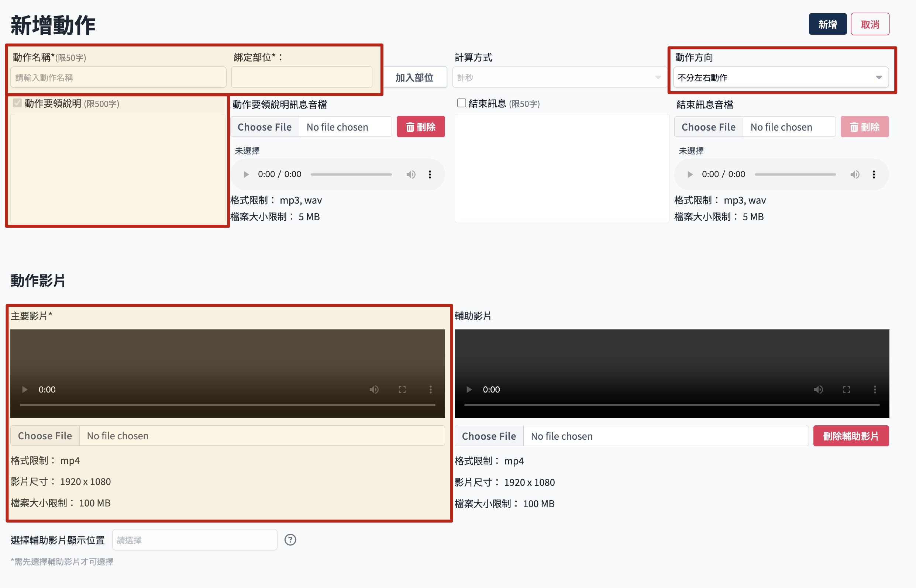Click the 加入部位 button
Image resolution: width=916 pixels, height=588 pixels.
point(414,77)
